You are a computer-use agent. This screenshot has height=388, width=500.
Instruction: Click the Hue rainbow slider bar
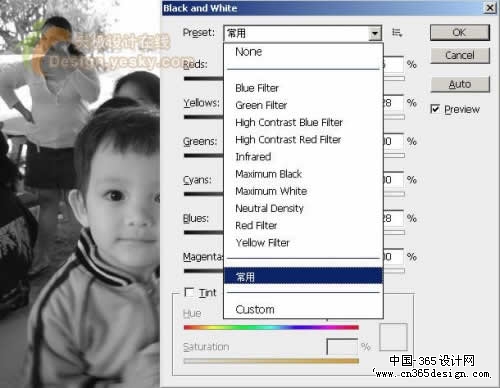pos(271,327)
